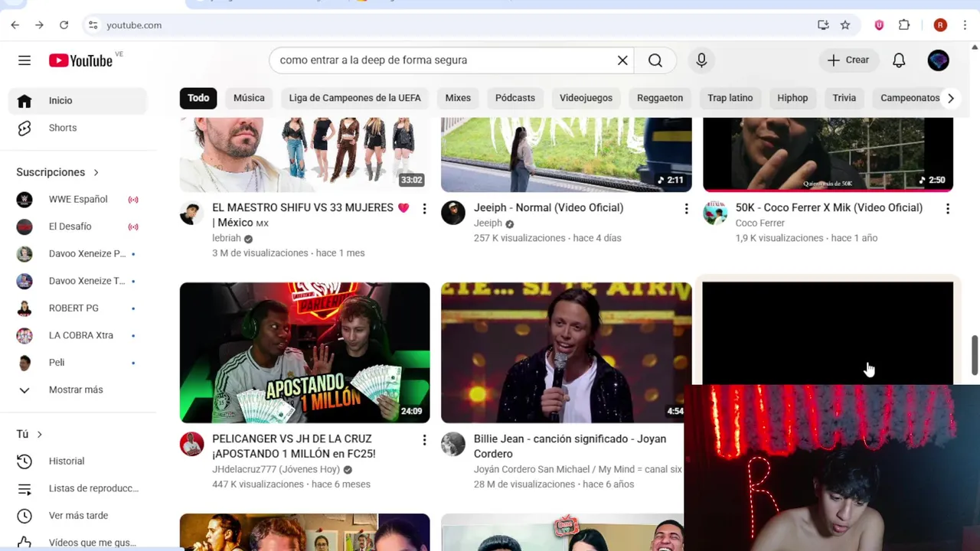The image size is (980, 551).
Task: Open WWE Español subscription
Action: click(78, 200)
